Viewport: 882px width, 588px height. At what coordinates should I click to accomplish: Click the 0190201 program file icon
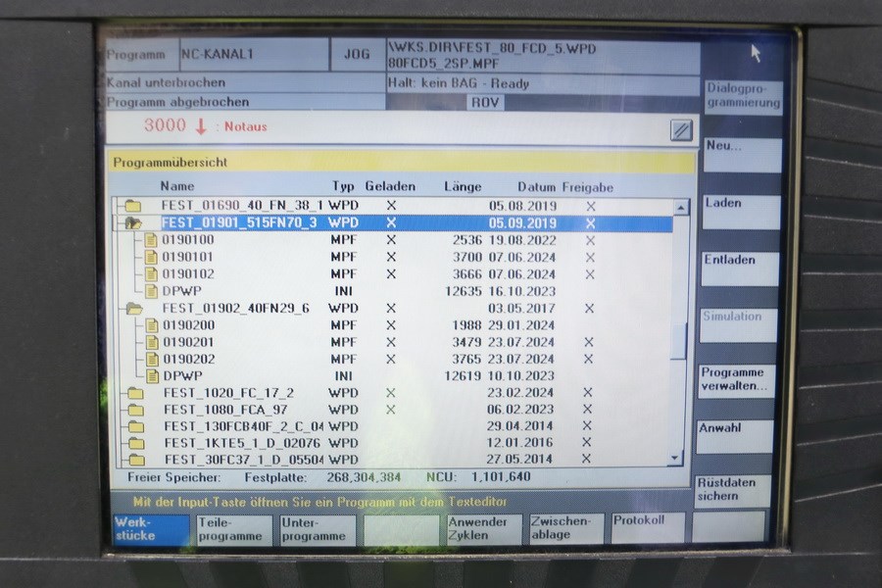click(x=151, y=342)
